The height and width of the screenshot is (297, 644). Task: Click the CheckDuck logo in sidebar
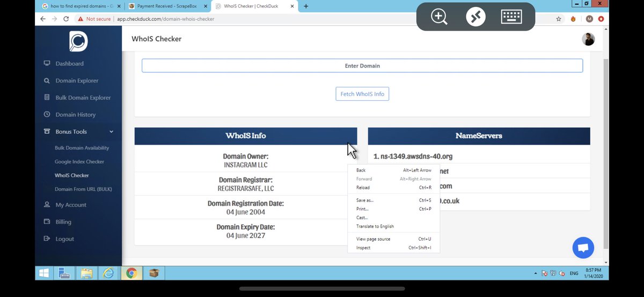[78, 41]
